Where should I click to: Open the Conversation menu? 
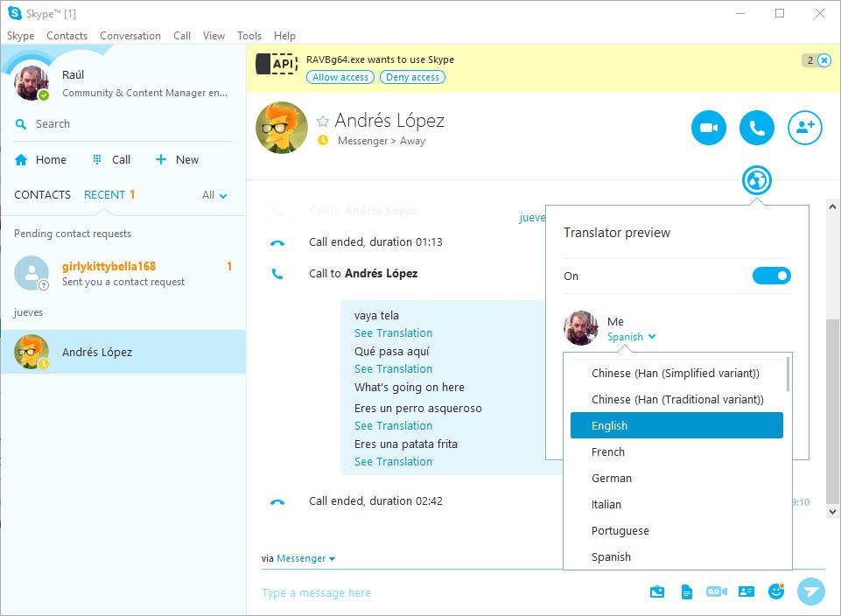coord(130,36)
